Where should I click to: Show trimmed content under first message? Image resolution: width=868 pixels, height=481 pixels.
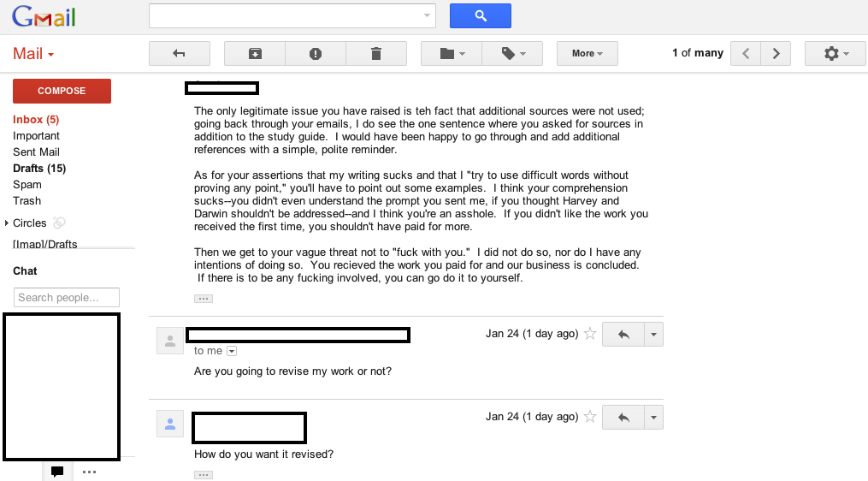tap(204, 299)
